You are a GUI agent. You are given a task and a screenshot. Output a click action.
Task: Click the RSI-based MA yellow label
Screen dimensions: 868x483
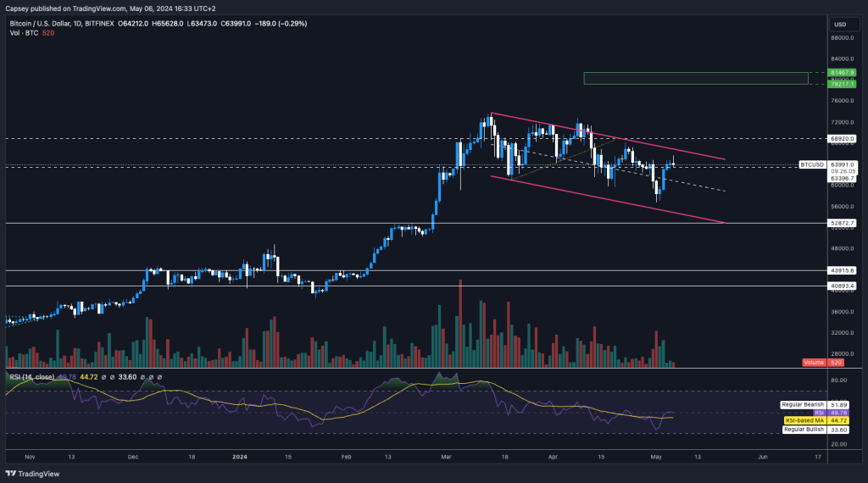tap(804, 420)
